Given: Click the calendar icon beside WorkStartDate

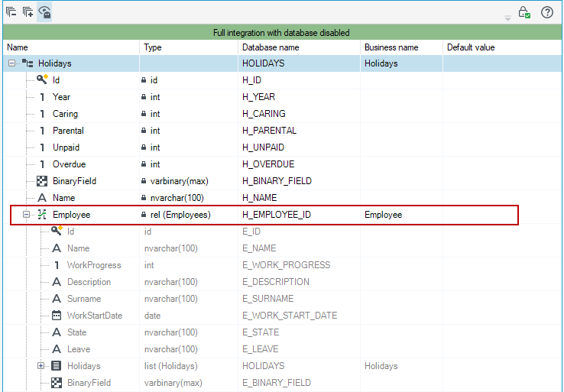Looking at the screenshot, I should click(57, 316).
